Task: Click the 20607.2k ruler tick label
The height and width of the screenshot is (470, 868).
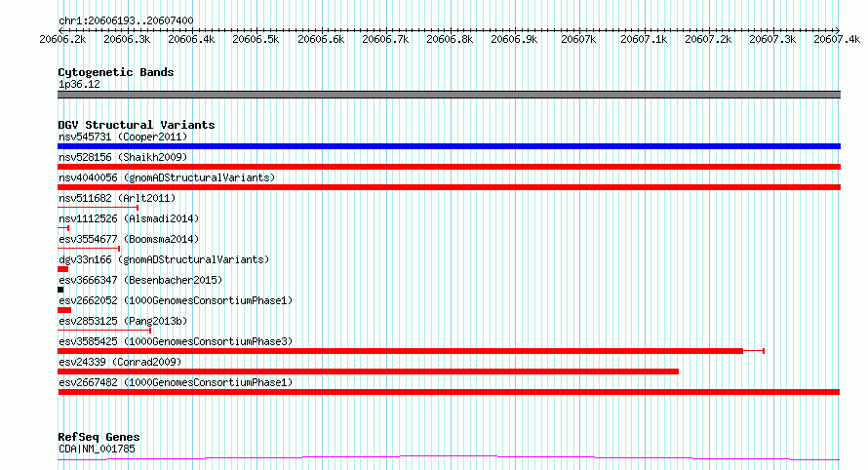Action: pos(708,39)
